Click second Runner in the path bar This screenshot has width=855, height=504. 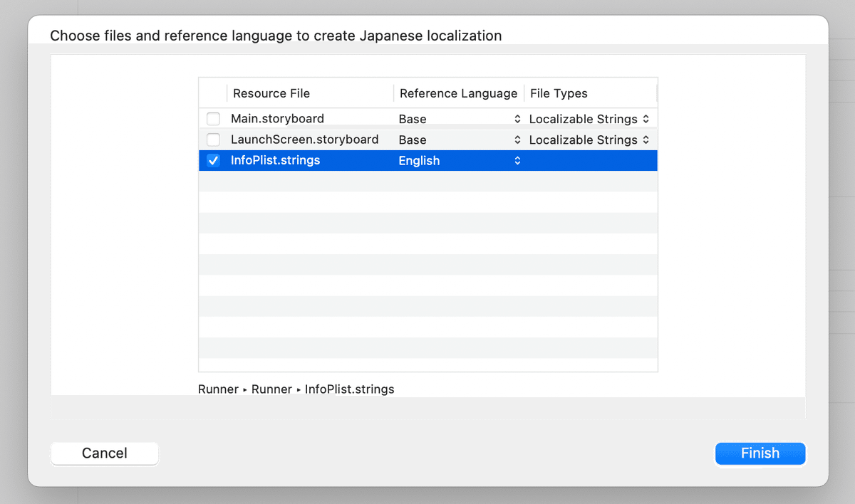pyautogui.click(x=271, y=389)
